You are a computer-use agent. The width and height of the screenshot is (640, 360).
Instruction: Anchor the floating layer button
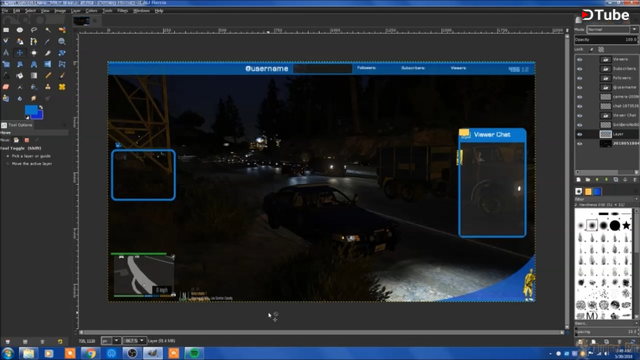tap(625, 180)
